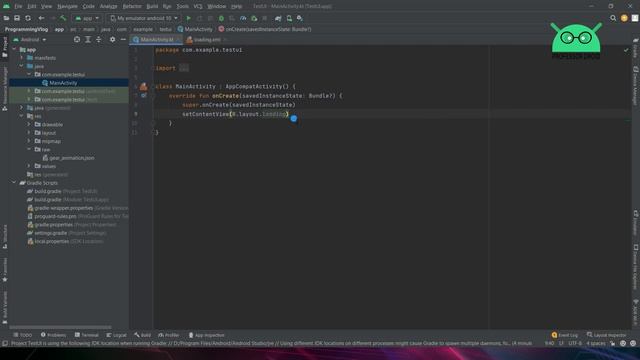This screenshot has width=640, height=360.
Task: Click Sync Project with Gradle Files icon
Action: [278, 18]
